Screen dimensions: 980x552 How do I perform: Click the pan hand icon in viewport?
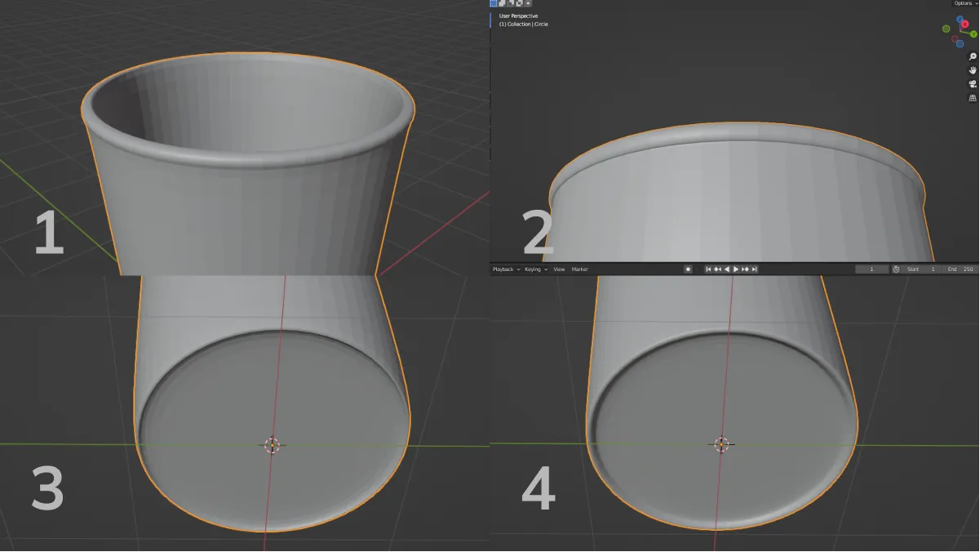point(973,70)
